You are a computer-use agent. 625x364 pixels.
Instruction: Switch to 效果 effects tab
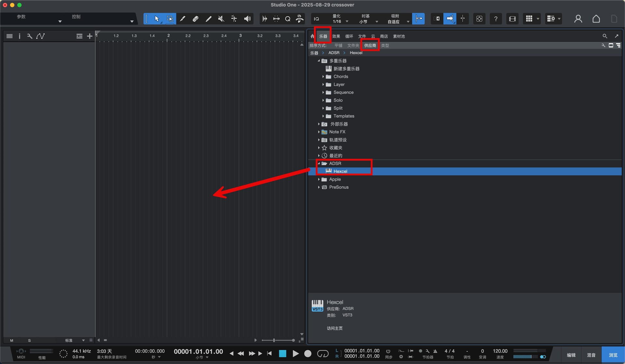[336, 36]
